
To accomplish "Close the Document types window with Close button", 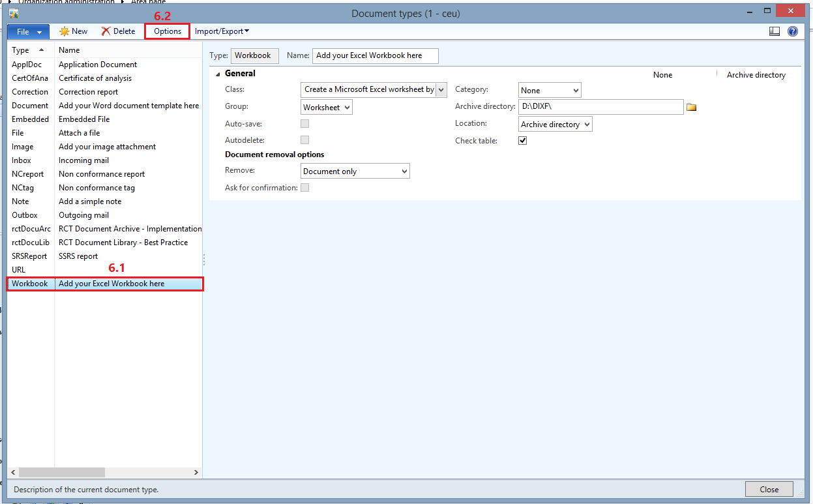I will 769,488.
